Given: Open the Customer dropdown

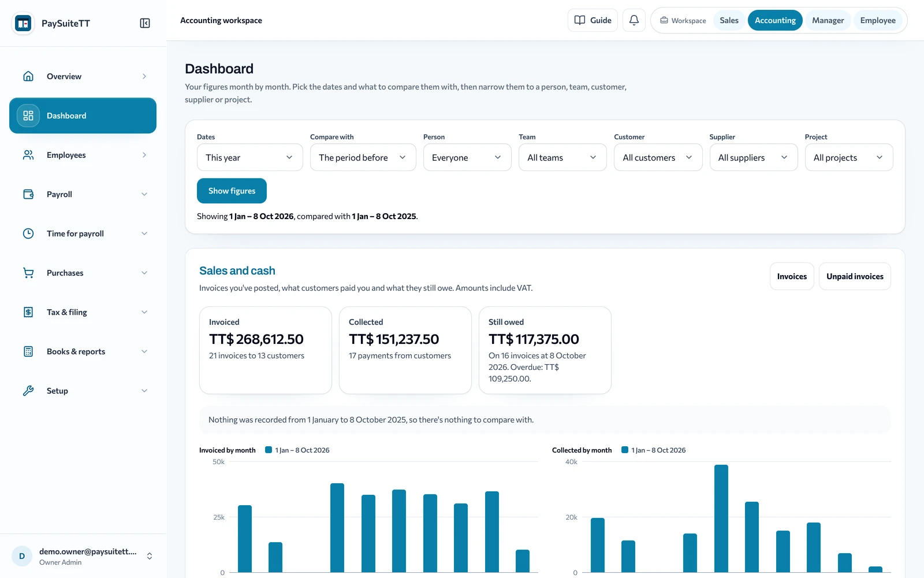Looking at the screenshot, I should pos(658,157).
